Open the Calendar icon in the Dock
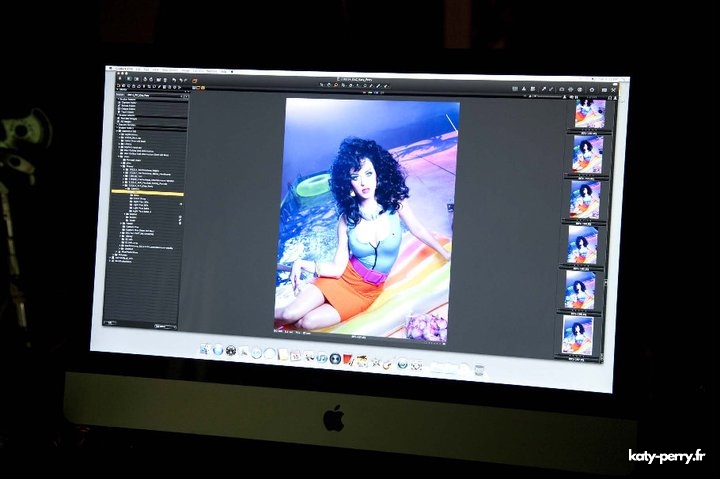 (295, 355)
